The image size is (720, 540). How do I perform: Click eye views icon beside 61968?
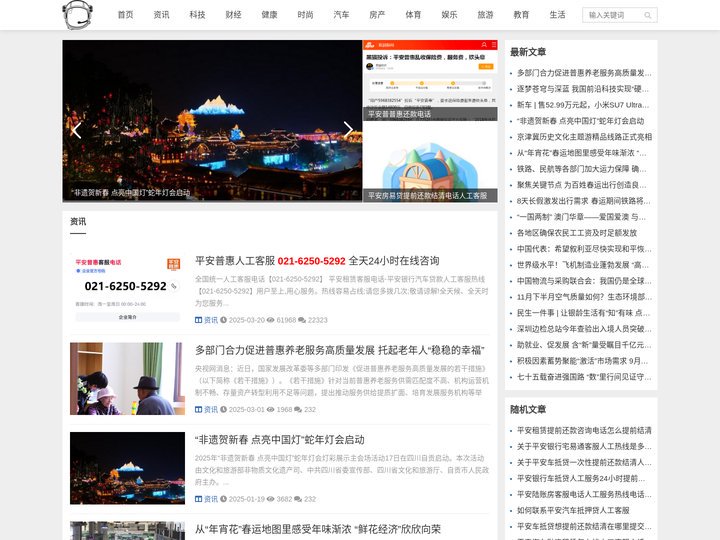[270, 320]
